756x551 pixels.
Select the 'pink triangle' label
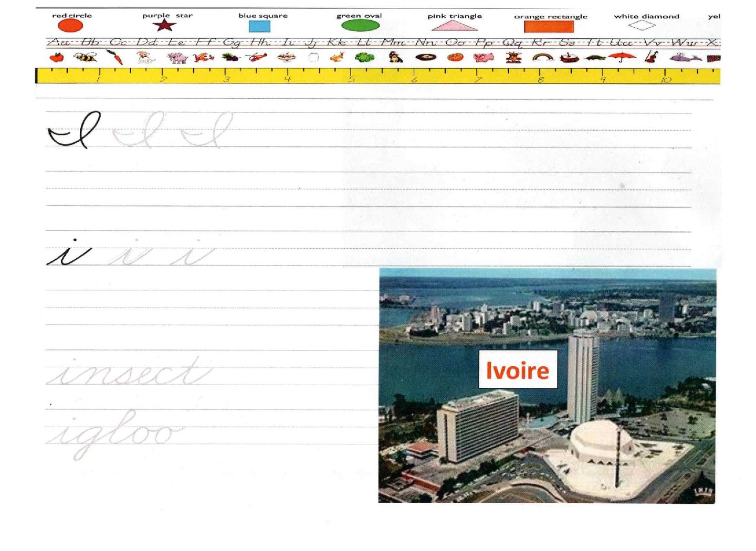[455, 16]
